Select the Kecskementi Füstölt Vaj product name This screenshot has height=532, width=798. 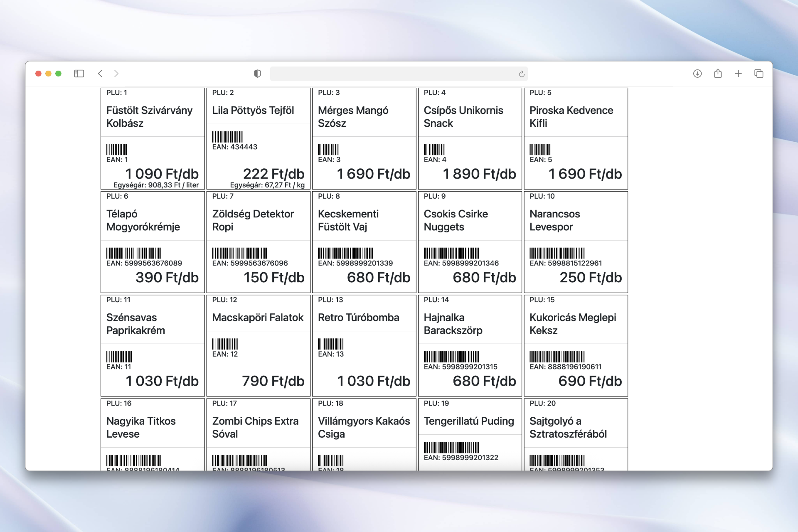coord(348,220)
